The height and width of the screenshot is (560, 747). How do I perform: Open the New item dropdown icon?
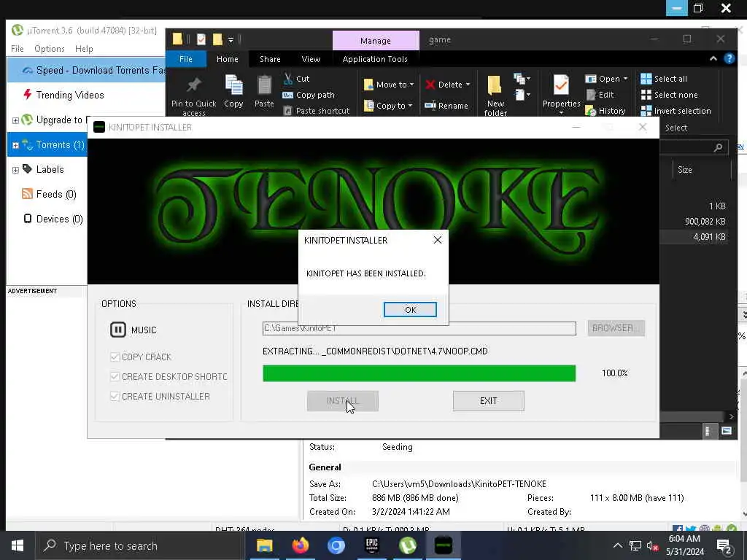(522, 78)
